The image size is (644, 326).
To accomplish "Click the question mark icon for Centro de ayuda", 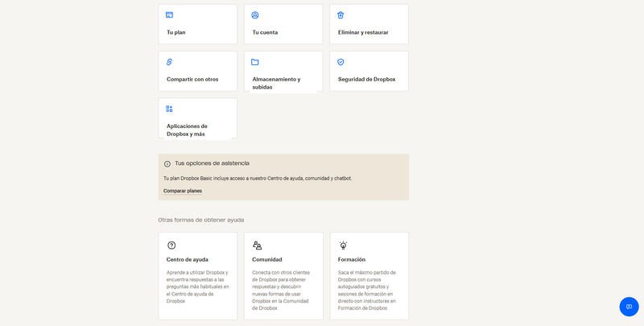I will click(171, 245).
